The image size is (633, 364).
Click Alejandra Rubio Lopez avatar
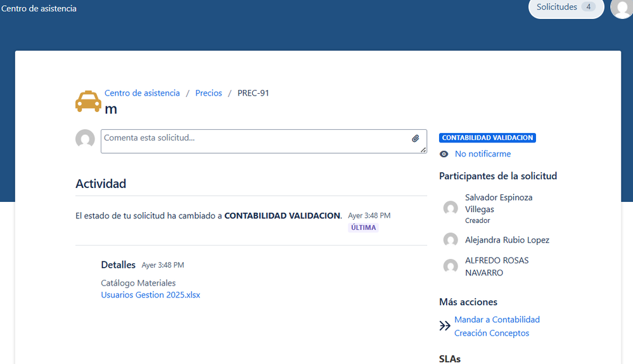click(x=451, y=240)
